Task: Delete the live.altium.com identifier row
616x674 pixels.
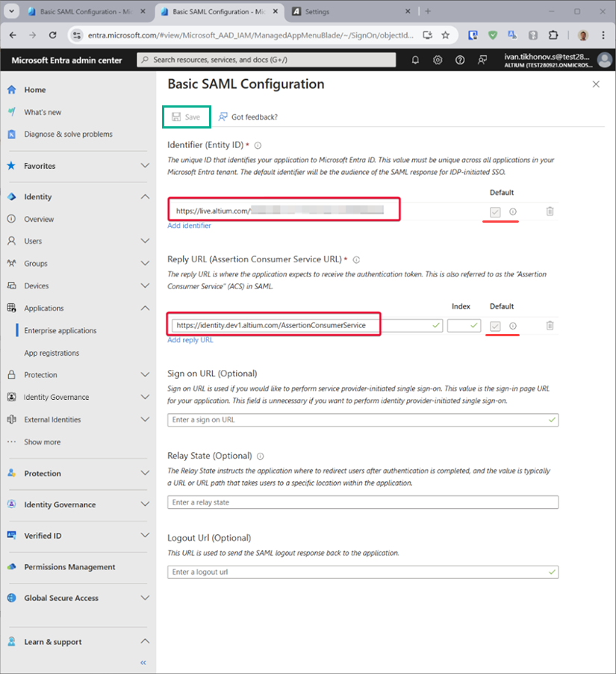Action: (x=550, y=211)
